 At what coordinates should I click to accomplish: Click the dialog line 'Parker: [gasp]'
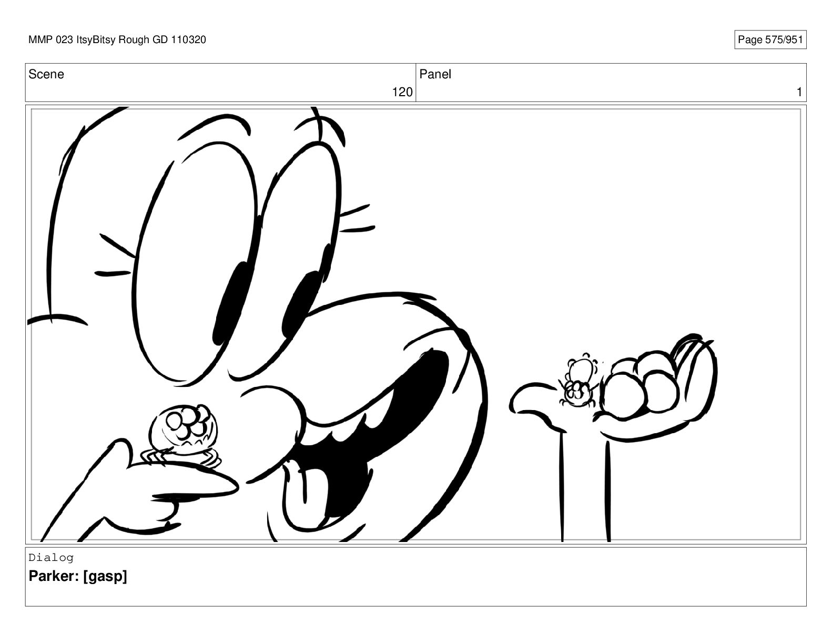point(78,576)
